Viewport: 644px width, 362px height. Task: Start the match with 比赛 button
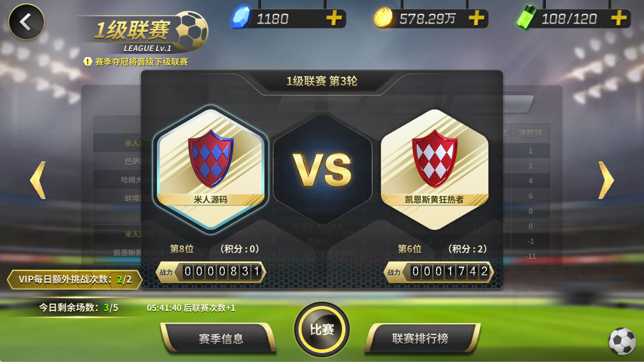[x=322, y=329]
